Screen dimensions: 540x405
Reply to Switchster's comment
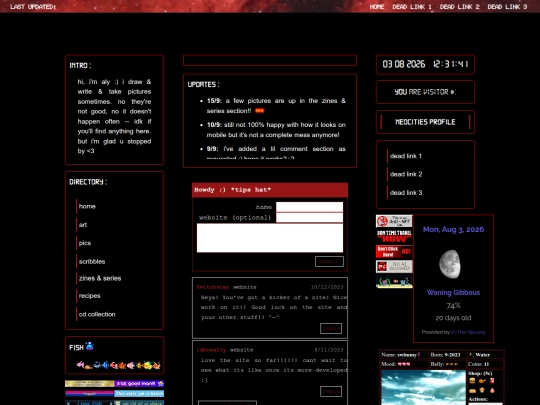[331, 328]
